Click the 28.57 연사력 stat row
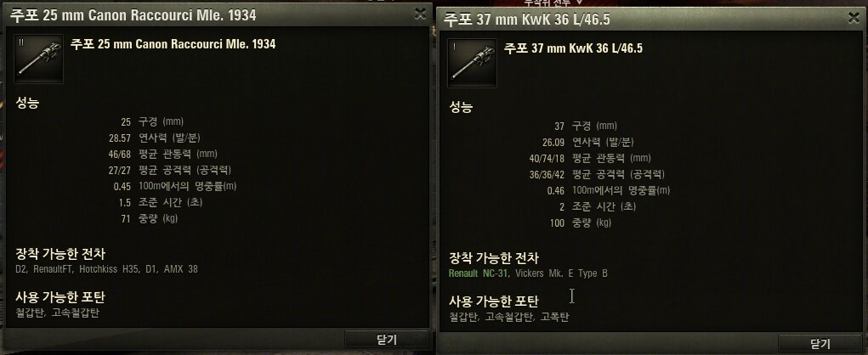The width and height of the screenshot is (868, 355). (151, 138)
